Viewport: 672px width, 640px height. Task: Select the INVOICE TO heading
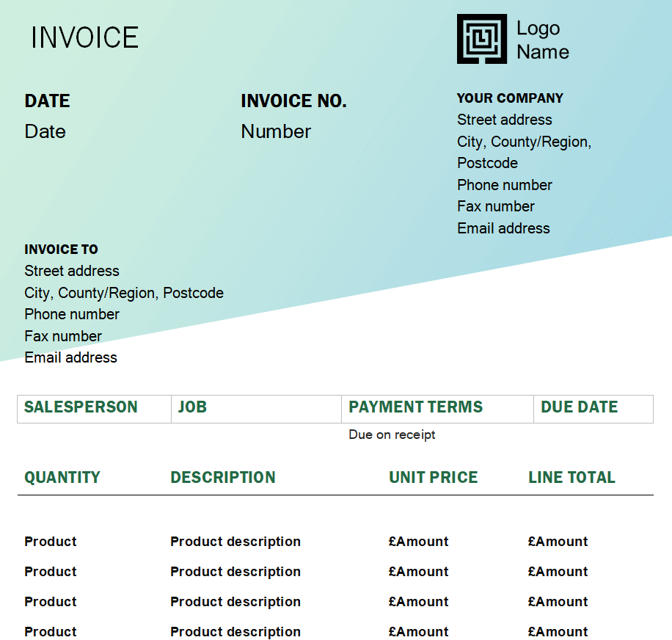click(62, 249)
